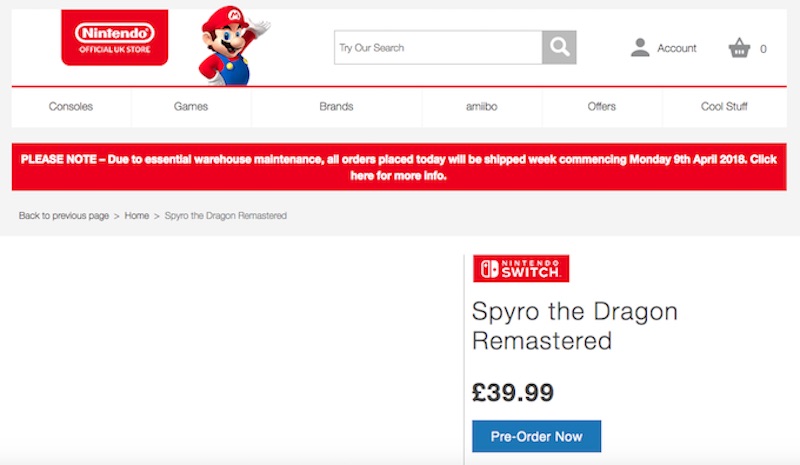Select the Brands menu item
The height and width of the screenshot is (465, 800).
336,107
